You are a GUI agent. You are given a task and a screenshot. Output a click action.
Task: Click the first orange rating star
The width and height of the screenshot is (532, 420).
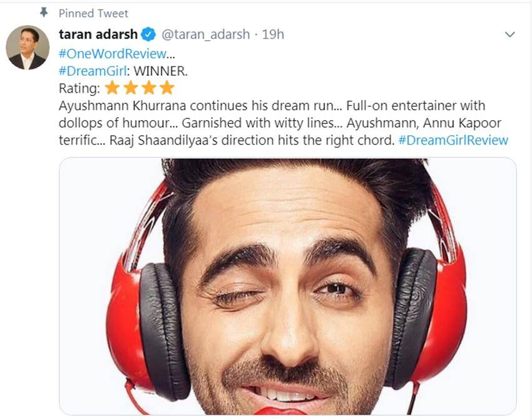112,88
